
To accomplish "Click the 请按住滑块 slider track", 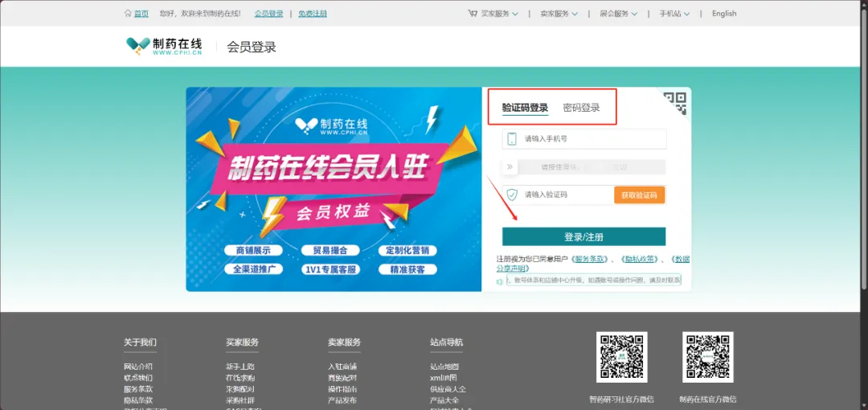I will coord(584,166).
